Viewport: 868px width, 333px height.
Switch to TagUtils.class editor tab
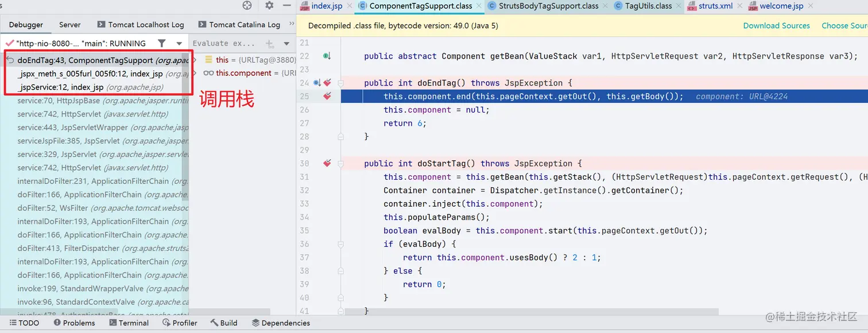[642, 6]
